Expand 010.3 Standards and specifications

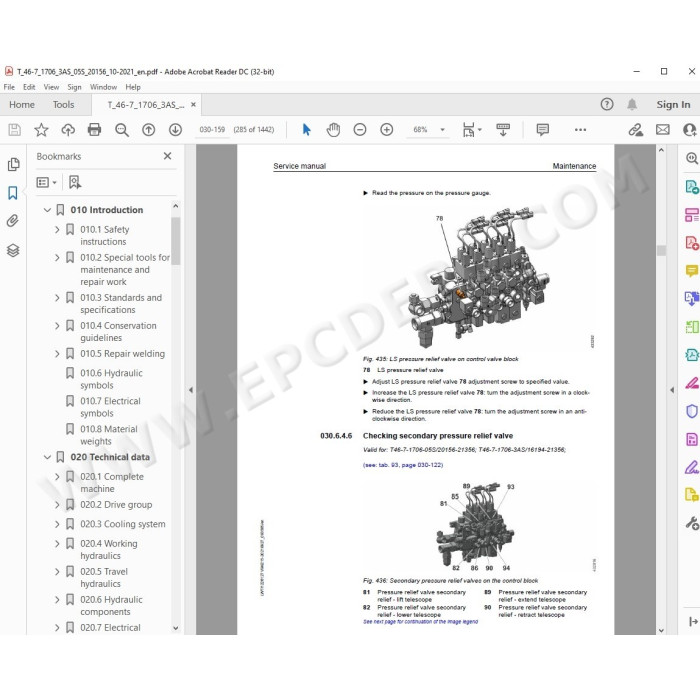coord(57,297)
